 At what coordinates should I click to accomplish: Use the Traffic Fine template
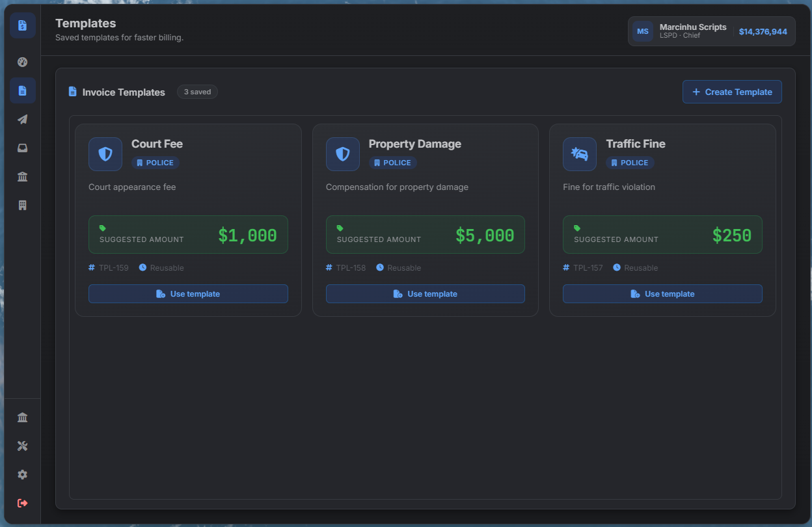(x=662, y=293)
